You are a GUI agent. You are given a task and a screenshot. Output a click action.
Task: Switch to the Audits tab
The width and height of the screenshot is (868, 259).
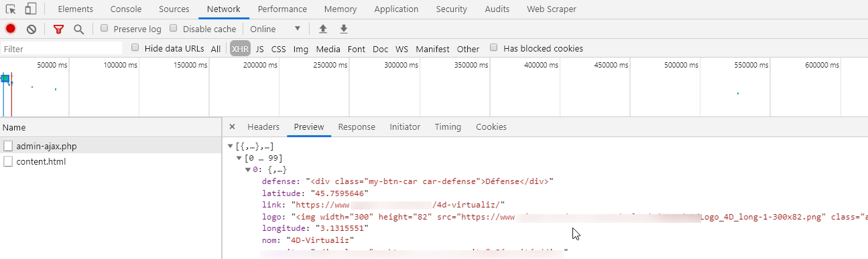click(497, 9)
